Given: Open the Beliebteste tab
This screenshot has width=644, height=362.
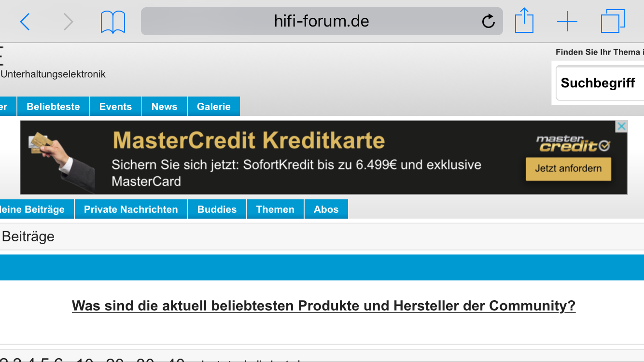Looking at the screenshot, I should click(x=53, y=107).
